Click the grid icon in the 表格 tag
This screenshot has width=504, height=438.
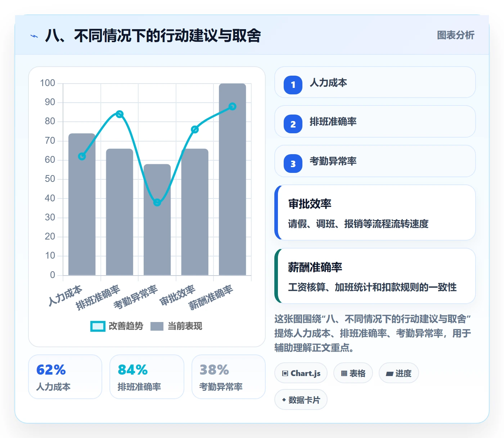pyautogui.click(x=344, y=373)
